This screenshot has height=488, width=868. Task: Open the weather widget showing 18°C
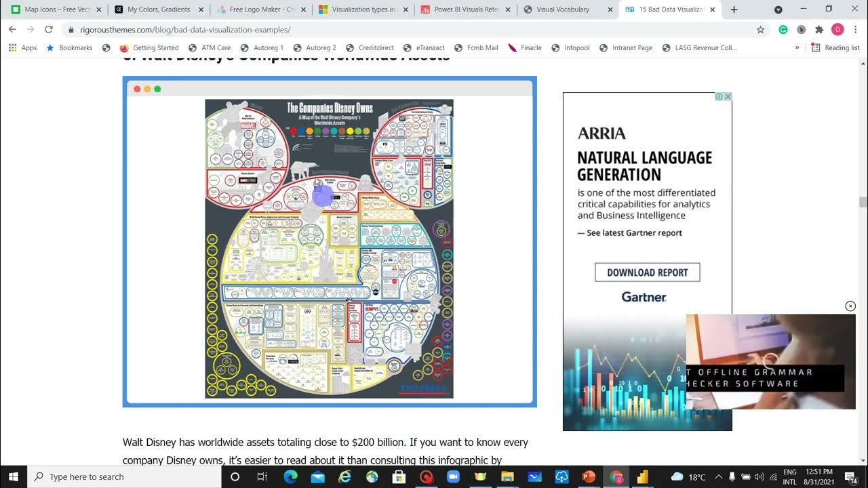pos(688,476)
